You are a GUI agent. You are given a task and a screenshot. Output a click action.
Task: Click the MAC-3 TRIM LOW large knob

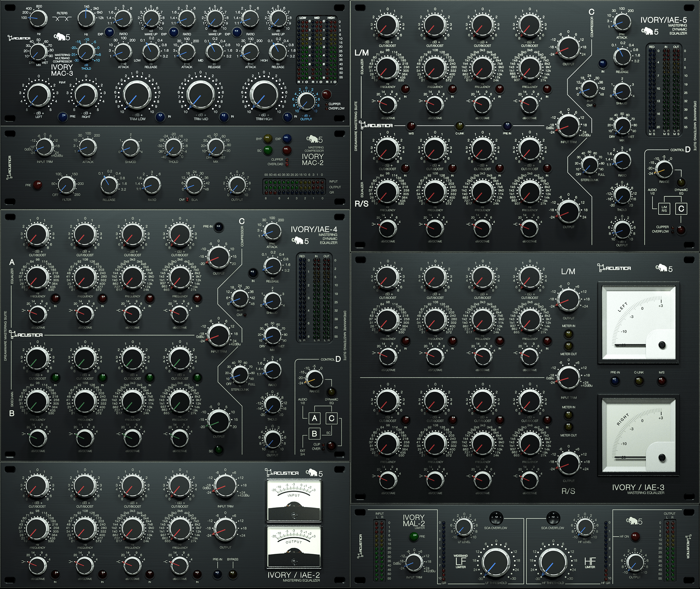pos(137,95)
